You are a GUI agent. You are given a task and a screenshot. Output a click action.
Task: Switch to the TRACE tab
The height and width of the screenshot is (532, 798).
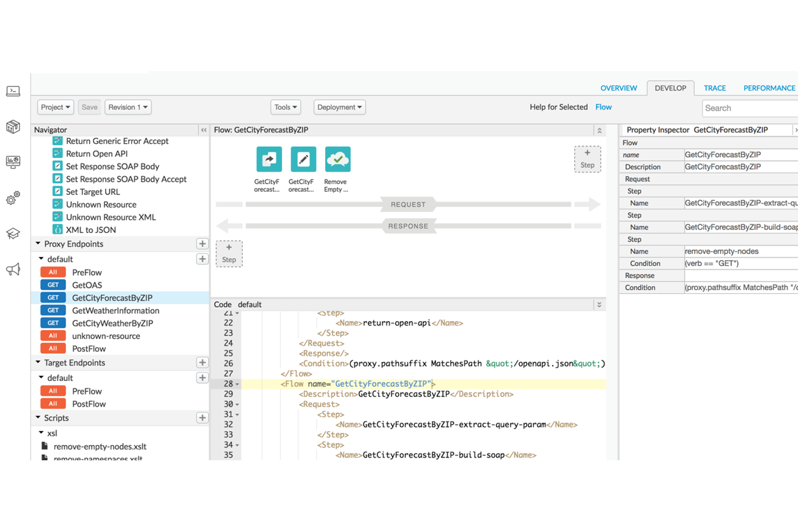click(714, 88)
